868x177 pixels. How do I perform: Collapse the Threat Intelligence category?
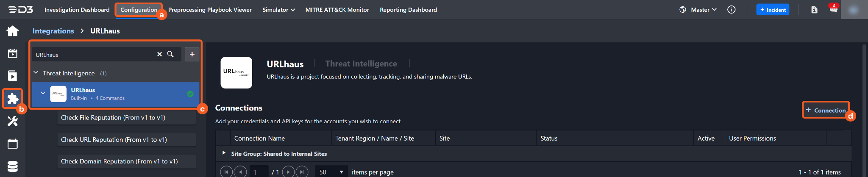click(36, 73)
